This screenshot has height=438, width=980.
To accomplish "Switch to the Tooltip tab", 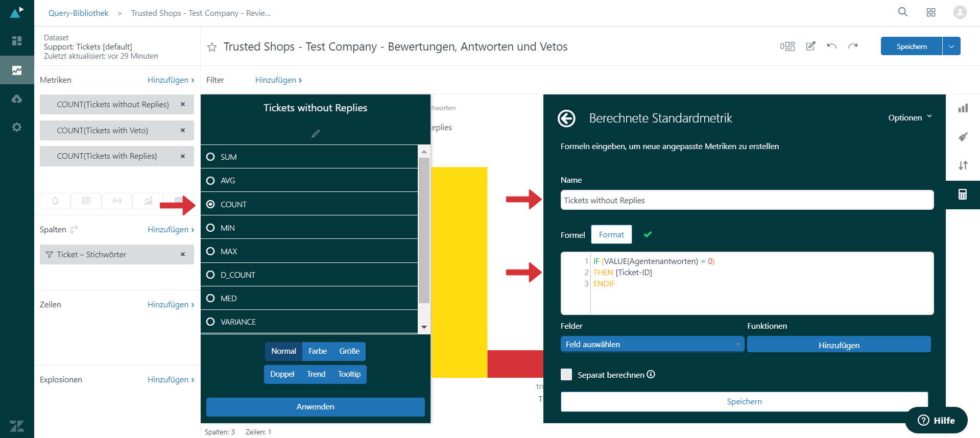I will (x=349, y=374).
